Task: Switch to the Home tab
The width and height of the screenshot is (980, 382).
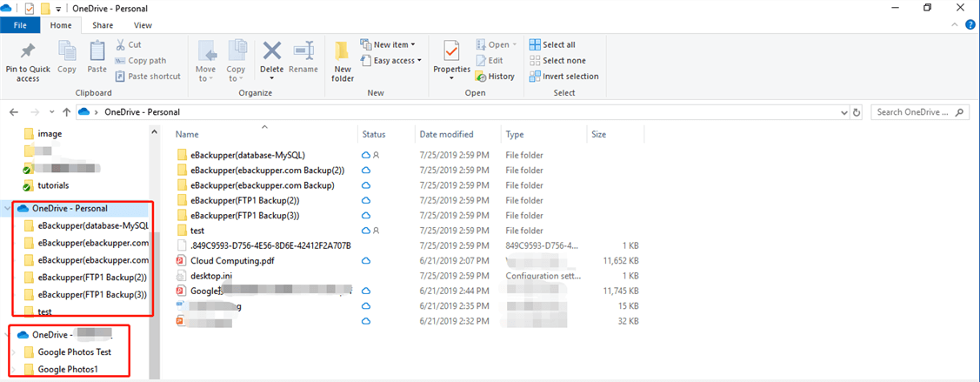Action: point(61,25)
